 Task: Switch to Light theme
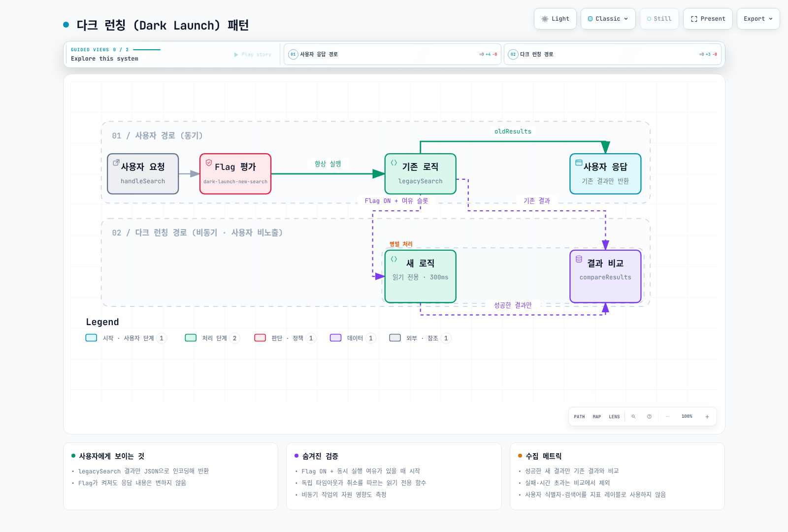555,19
